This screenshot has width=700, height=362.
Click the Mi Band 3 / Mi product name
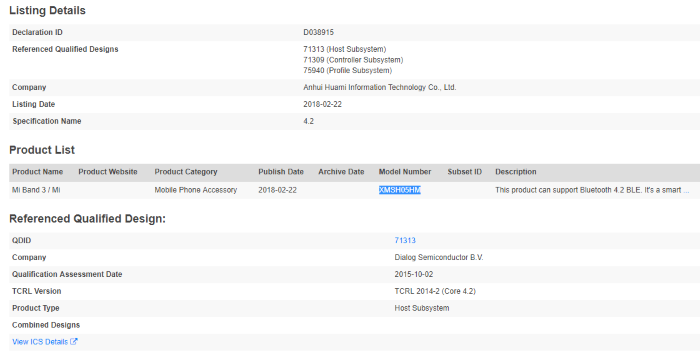(36, 190)
